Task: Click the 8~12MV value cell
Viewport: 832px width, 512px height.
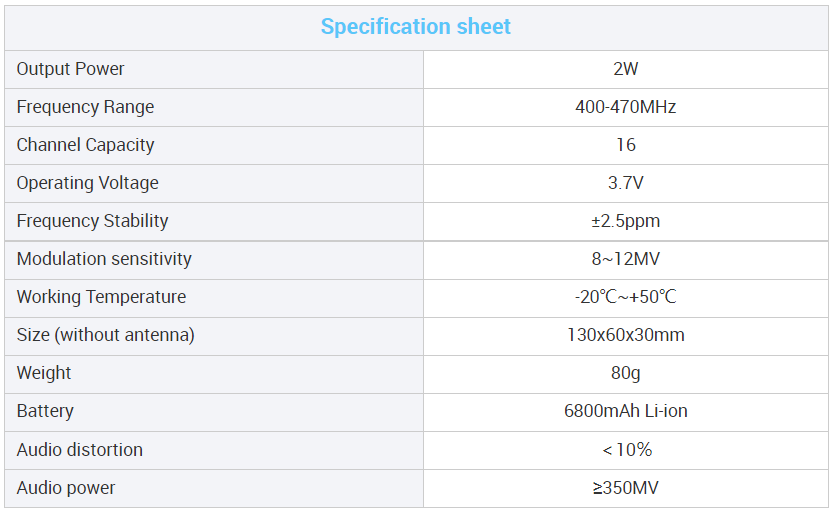Action: pyautogui.click(x=626, y=261)
